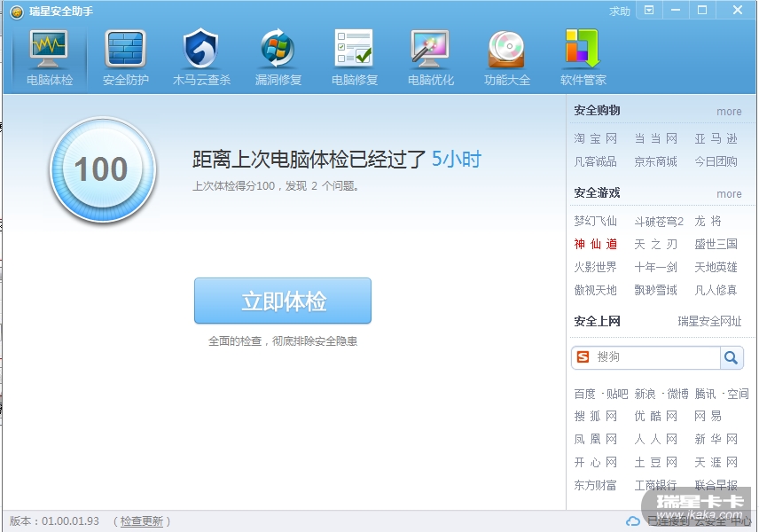Click the blue 5小时 elapsed time text
The width and height of the screenshot is (759, 532).
point(457,160)
